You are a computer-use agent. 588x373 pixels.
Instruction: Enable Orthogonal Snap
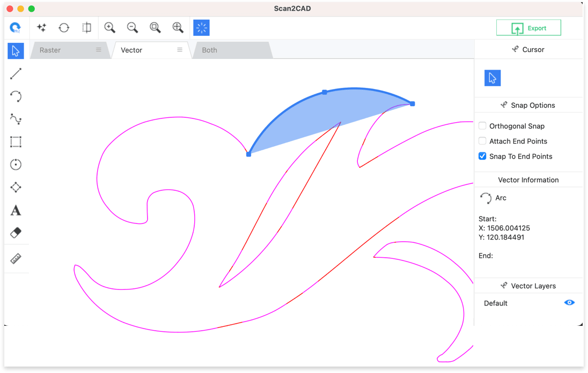pyautogui.click(x=482, y=125)
